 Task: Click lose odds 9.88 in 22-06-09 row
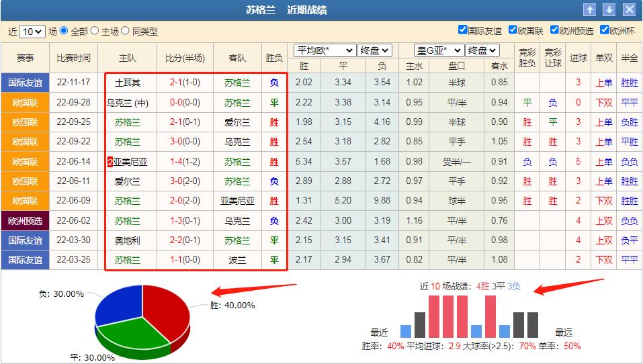click(382, 201)
